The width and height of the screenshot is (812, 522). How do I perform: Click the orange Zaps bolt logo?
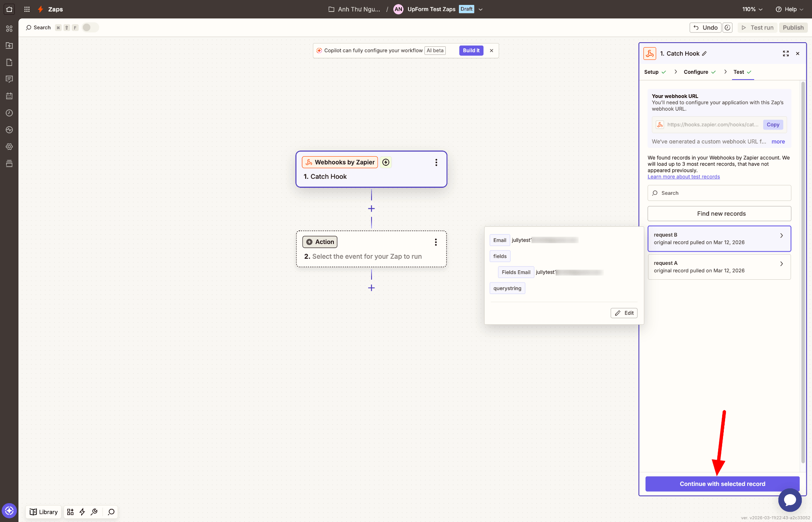tap(41, 9)
